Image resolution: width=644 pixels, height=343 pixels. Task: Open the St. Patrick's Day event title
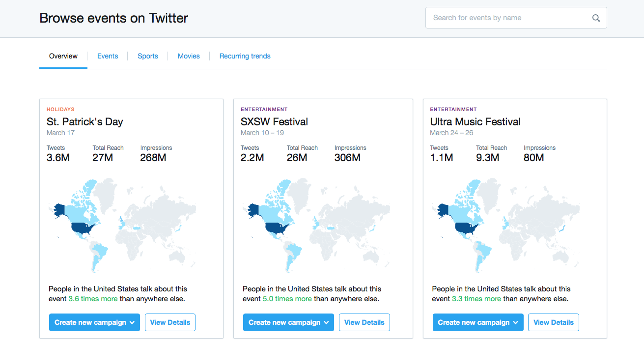point(85,122)
